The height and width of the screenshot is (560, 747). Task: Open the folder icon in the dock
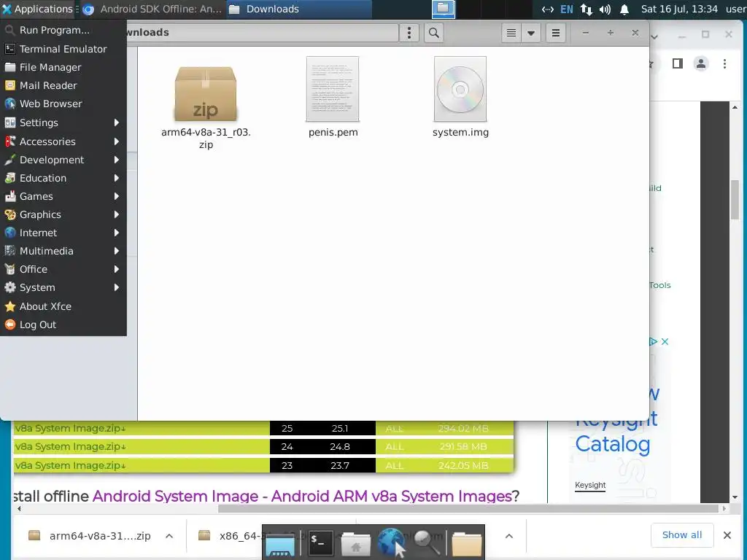466,543
